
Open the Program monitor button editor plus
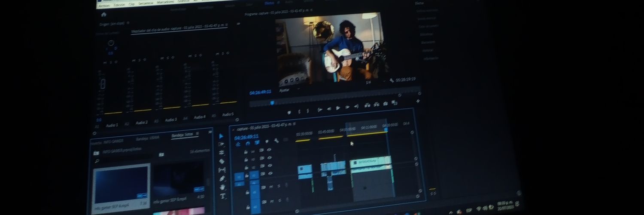click(x=418, y=101)
